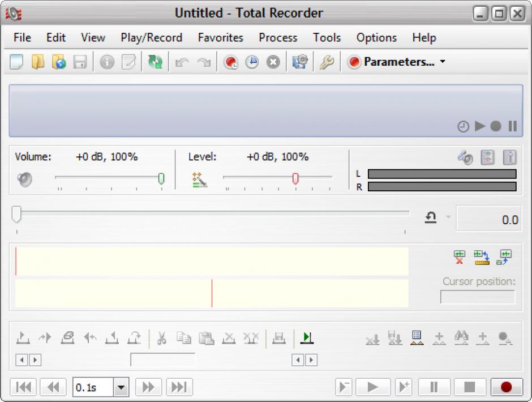Click the scheduler clock toolbar icon
Screen dimensions: 532x402
(252, 62)
